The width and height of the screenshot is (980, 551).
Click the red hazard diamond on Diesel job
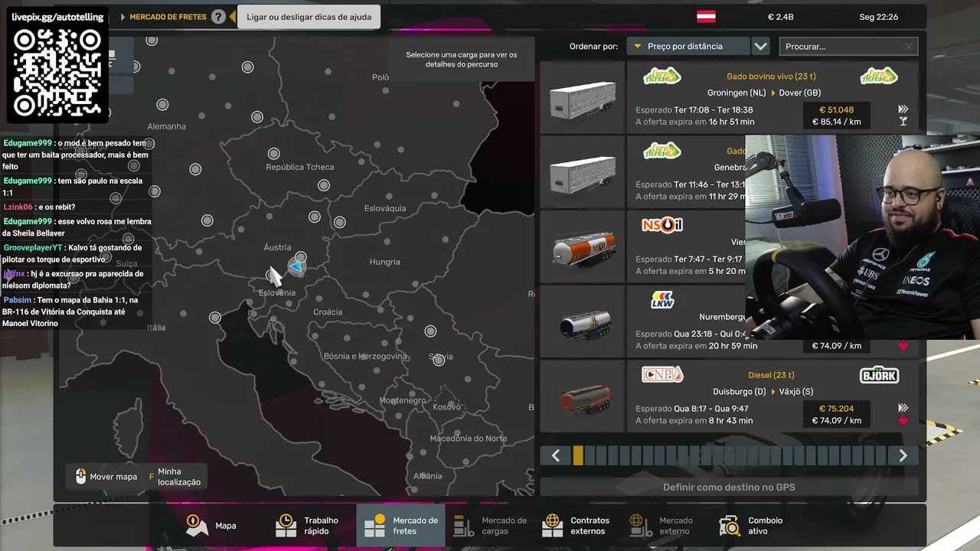[903, 420]
